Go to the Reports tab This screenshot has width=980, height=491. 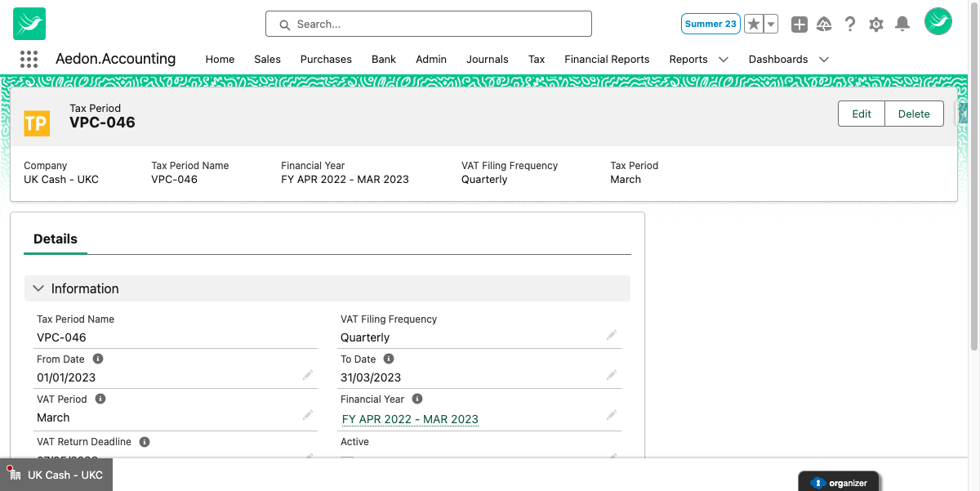pyautogui.click(x=688, y=59)
